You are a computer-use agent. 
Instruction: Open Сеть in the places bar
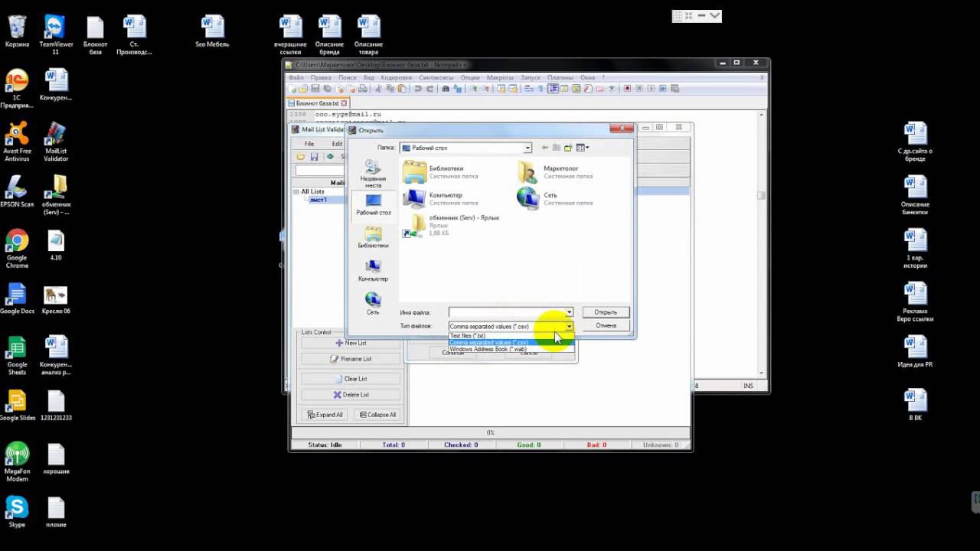click(x=373, y=303)
